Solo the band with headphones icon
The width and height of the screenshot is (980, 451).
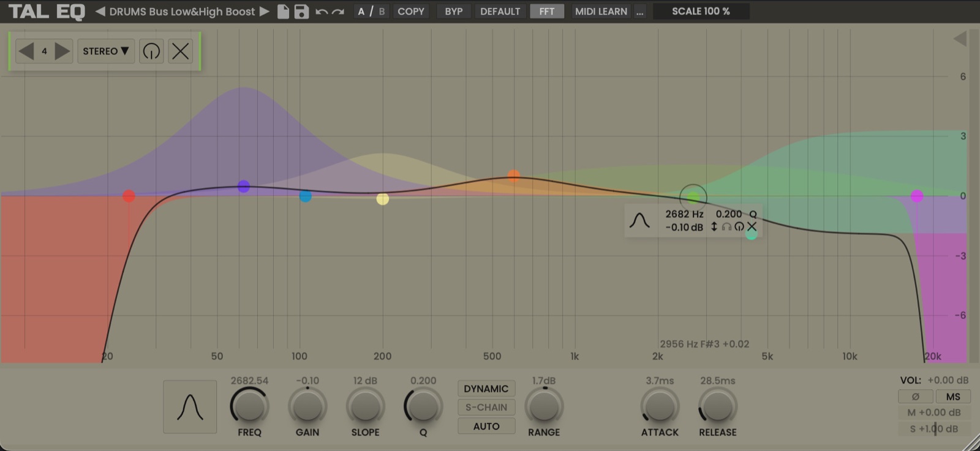point(726,227)
